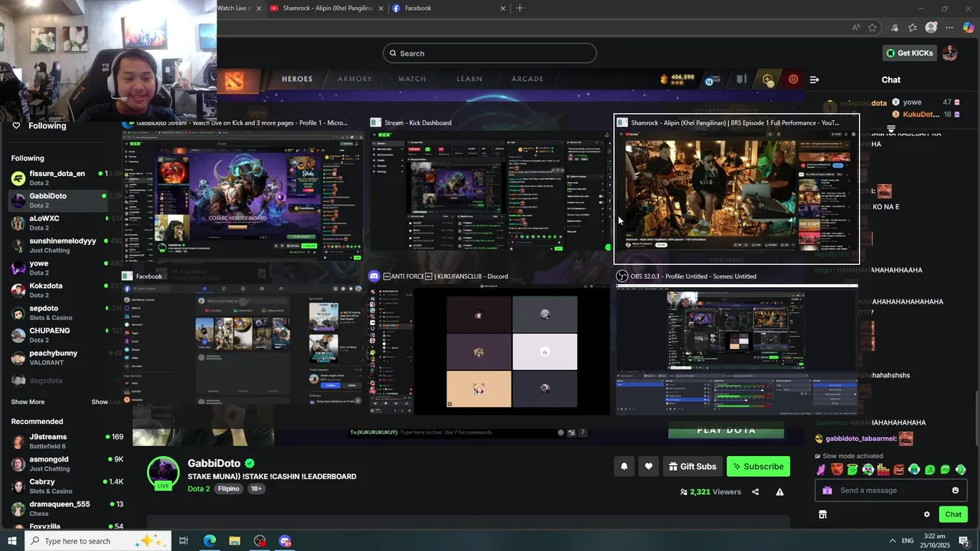The width and height of the screenshot is (980, 551).
Task: Open chat settings gear icon
Action: 926,514
